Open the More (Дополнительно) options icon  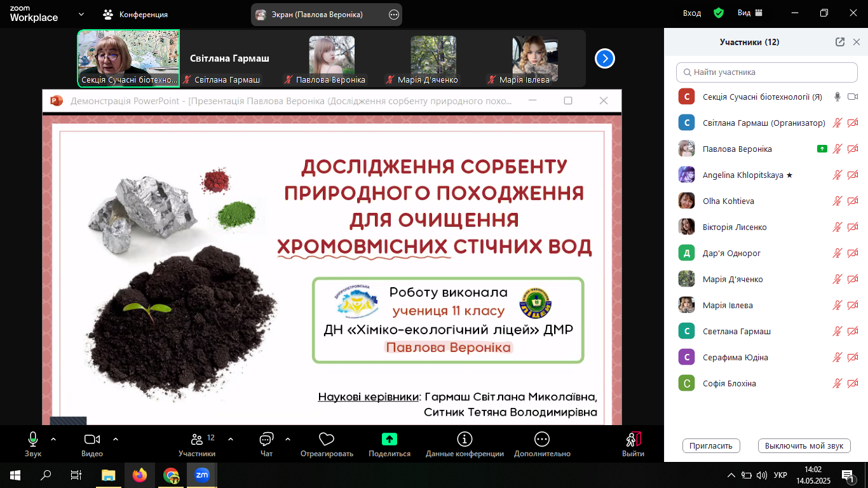pos(542,439)
